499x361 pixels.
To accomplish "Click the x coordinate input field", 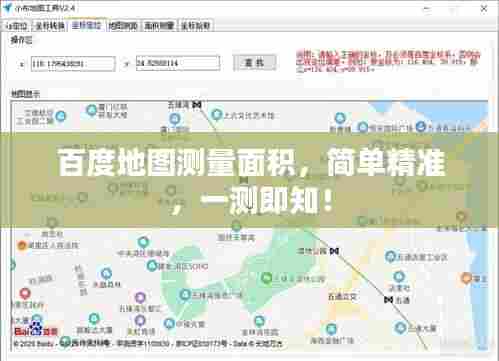I will tap(73, 63).
